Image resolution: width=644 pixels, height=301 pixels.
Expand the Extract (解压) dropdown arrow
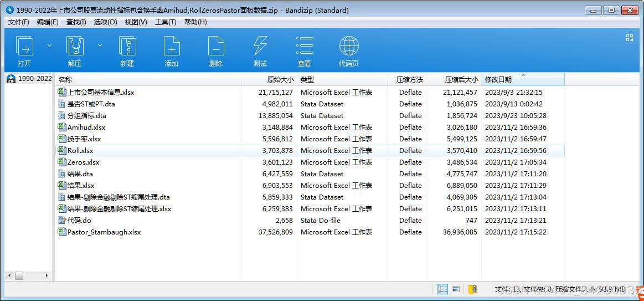[x=100, y=45]
